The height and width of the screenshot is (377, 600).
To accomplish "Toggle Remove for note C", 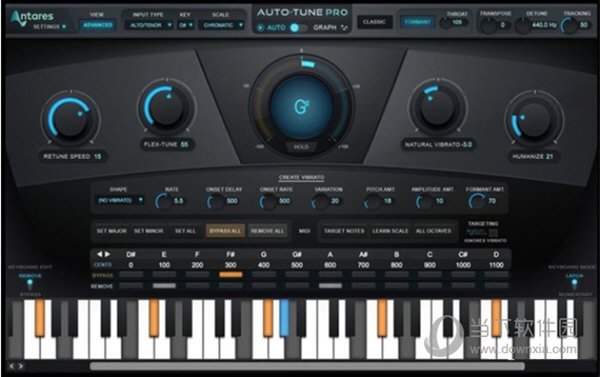I will pyautogui.click(x=430, y=286).
